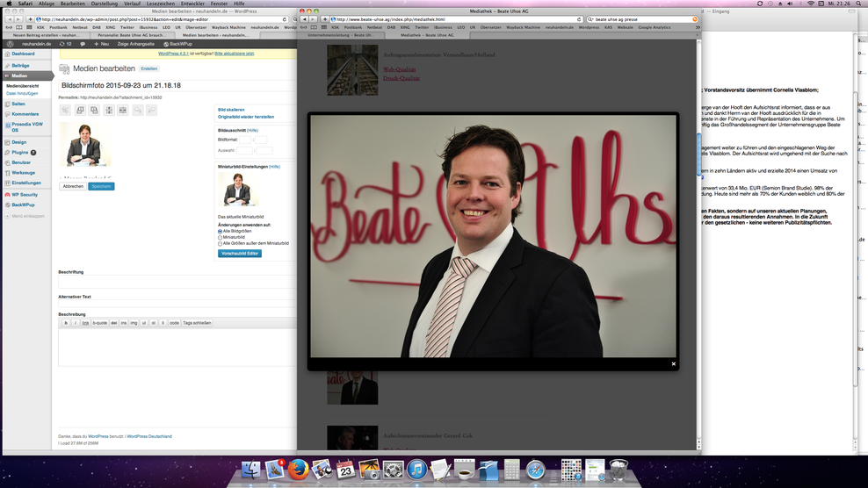
Task: Open Calculator in the Dock
Action: tap(512, 470)
